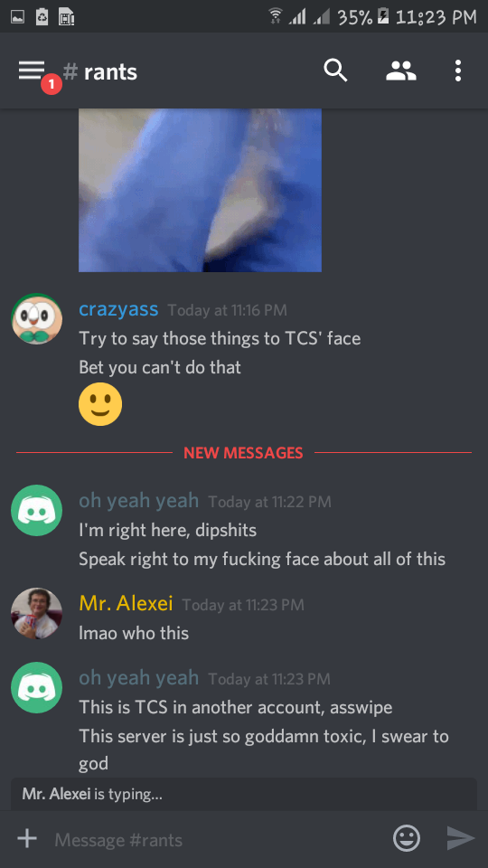
Task: Open the hamburger channel menu
Action: [x=32, y=71]
